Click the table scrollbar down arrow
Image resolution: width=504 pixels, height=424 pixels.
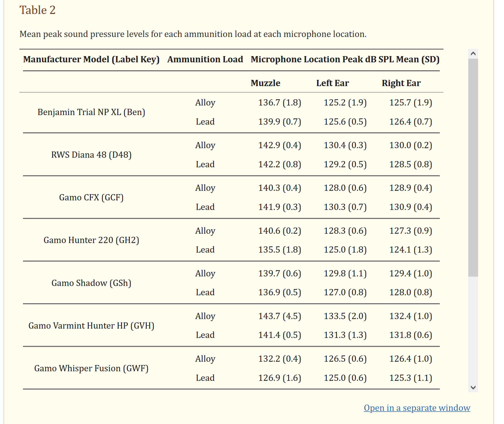(x=473, y=387)
